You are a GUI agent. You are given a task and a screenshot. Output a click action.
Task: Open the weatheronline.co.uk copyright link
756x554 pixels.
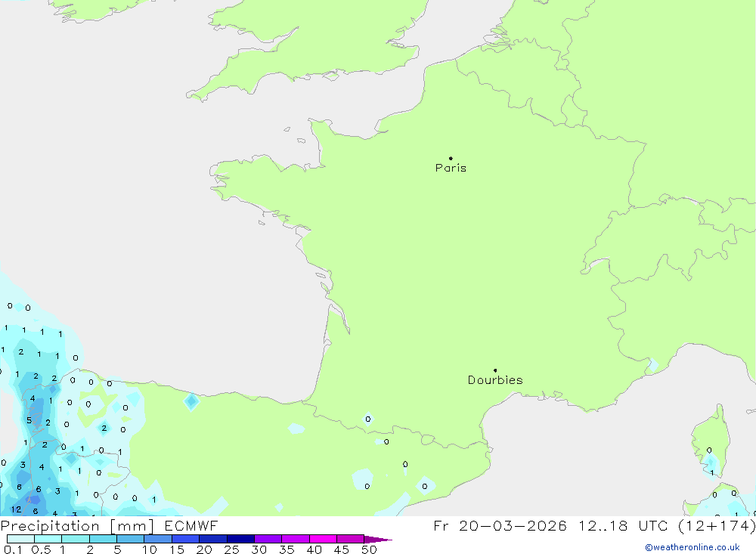tap(692, 547)
